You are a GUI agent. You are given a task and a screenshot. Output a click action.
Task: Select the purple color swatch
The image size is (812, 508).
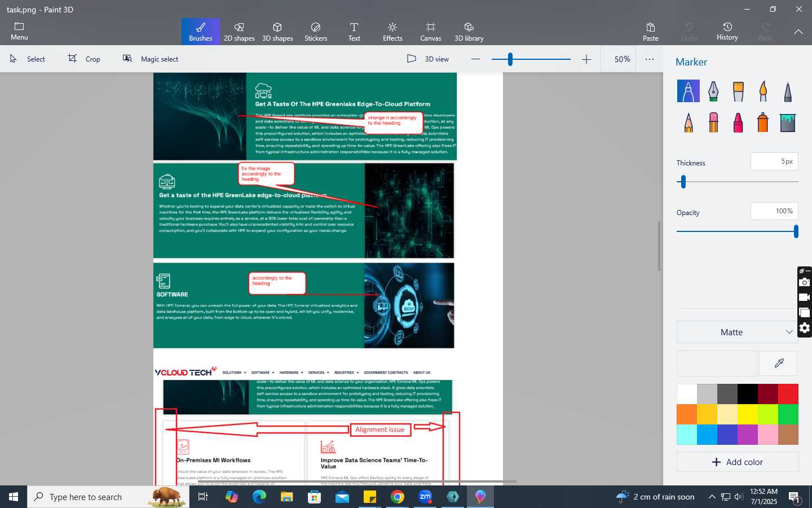pyautogui.click(x=748, y=435)
